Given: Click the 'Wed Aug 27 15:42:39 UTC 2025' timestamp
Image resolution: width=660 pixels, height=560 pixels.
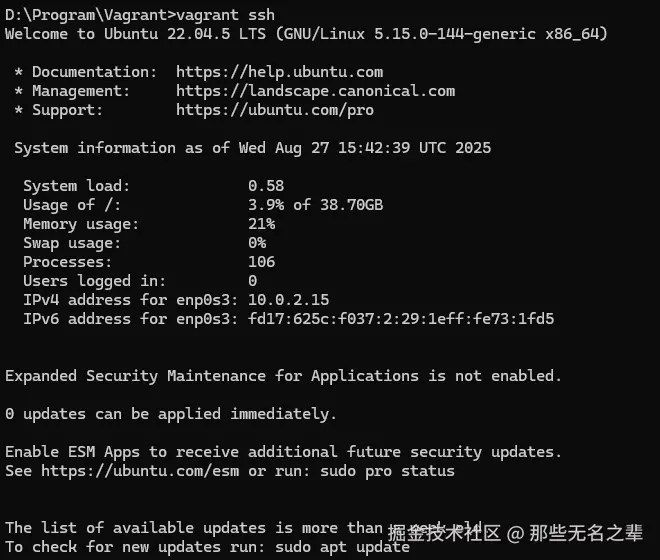Looking at the screenshot, I should (365, 148).
